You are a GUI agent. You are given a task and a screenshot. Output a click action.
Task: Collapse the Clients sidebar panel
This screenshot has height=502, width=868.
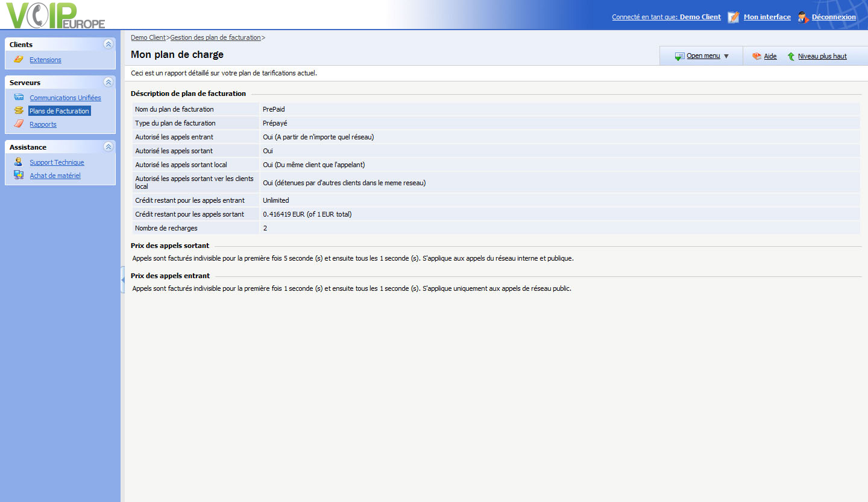pos(108,44)
